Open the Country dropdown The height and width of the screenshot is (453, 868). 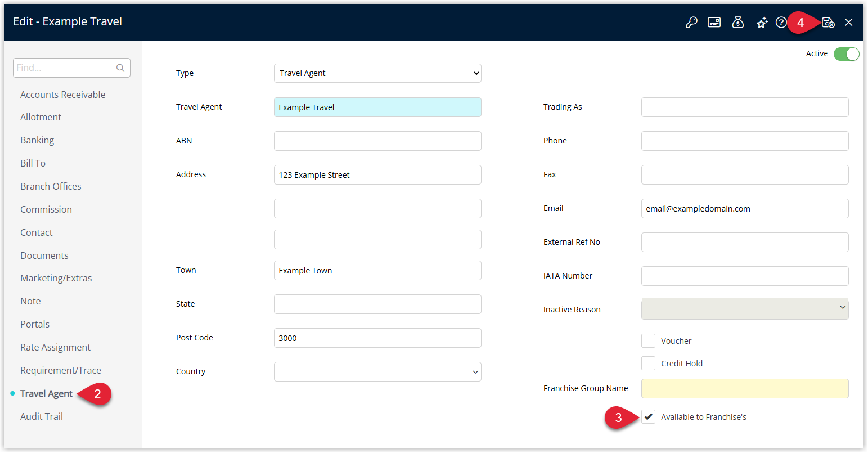point(377,372)
